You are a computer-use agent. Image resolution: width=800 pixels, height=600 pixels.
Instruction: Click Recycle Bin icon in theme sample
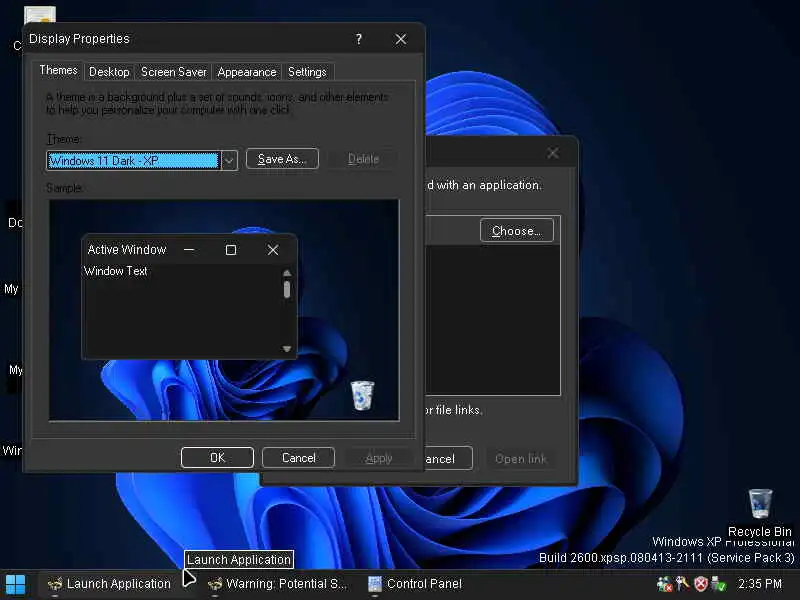coord(362,395)
